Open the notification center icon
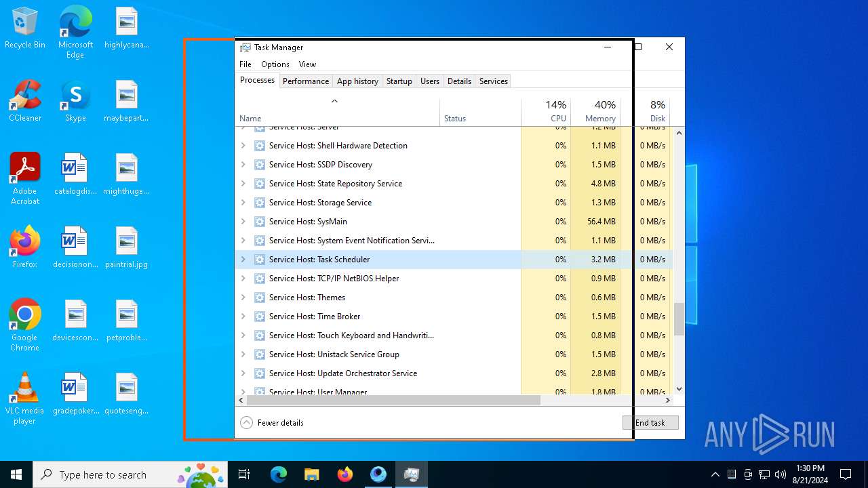The height and width of the screenshot is (488, 868). click(846, 474)
